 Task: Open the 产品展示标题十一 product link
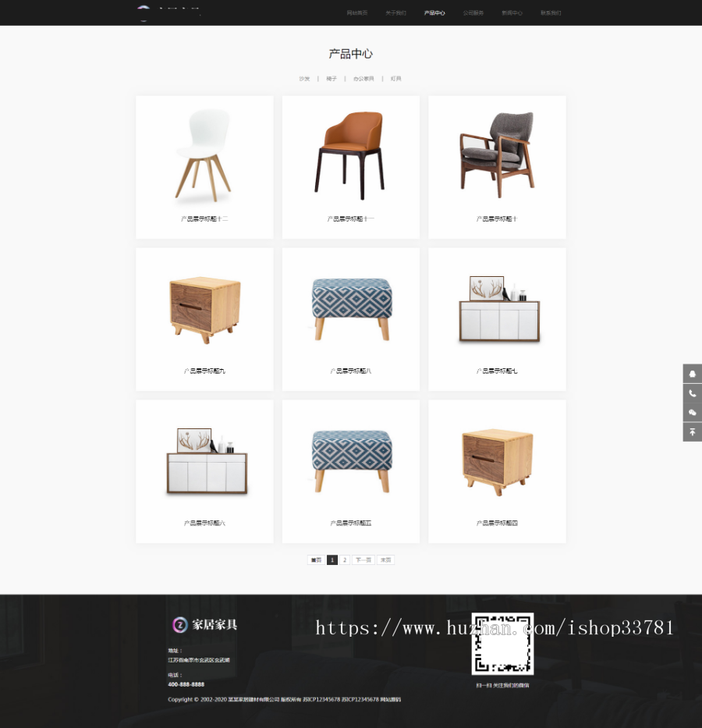point(349,218)
